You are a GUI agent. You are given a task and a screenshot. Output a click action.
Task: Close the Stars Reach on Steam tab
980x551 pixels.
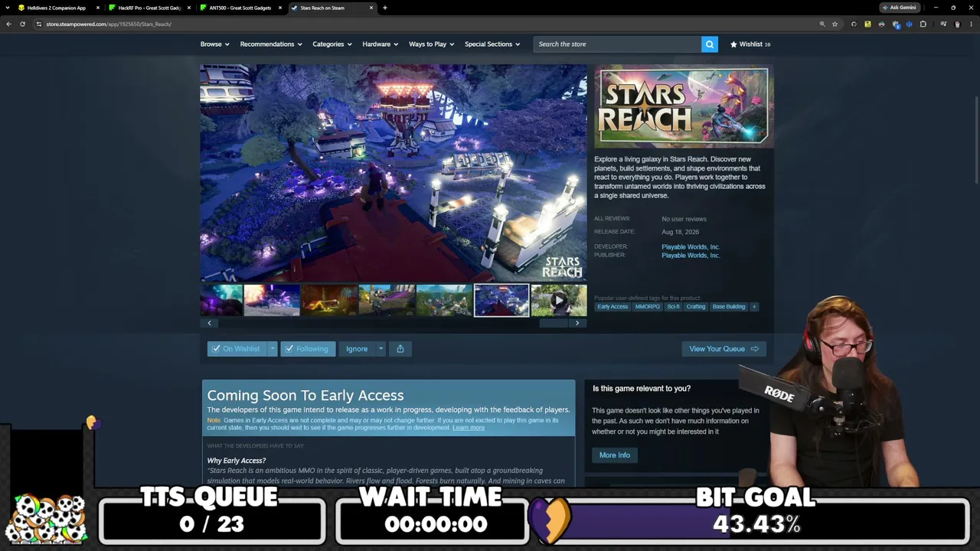click(x=371, y=8)
